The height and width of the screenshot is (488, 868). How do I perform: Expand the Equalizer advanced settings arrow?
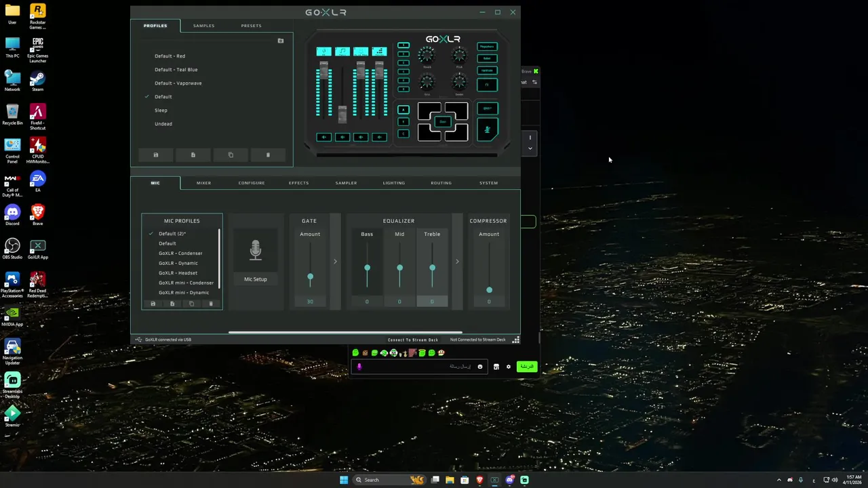[x=457, y=261]
